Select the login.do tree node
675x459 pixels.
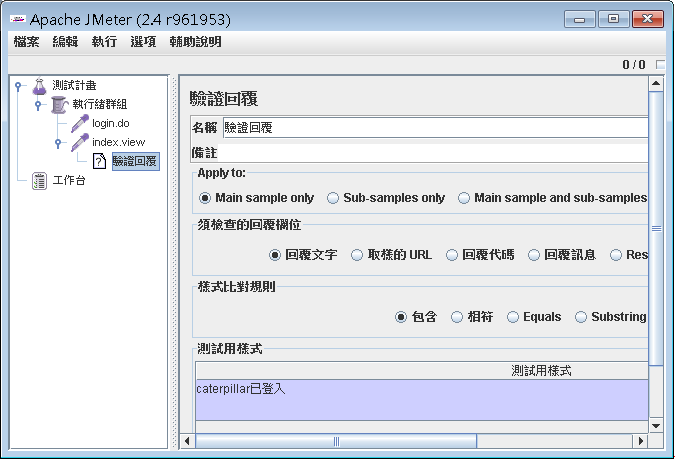click(x=111, y=123)
